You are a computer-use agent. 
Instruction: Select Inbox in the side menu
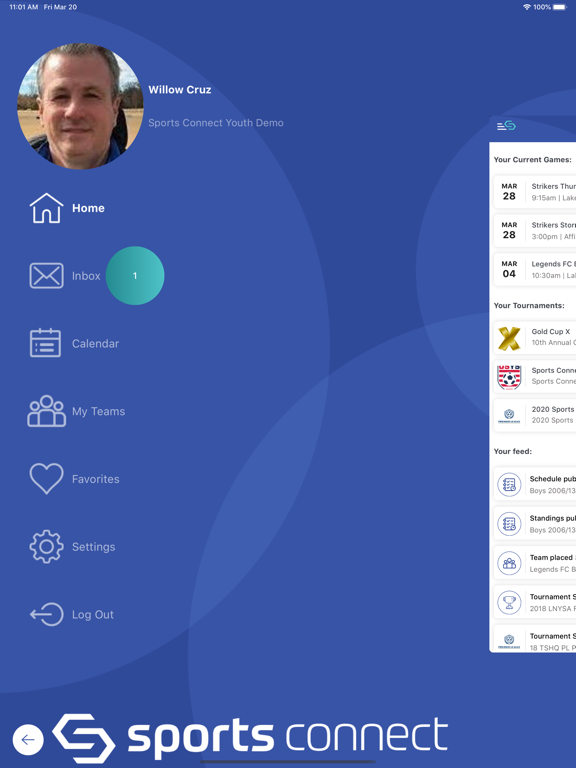coord(86,276)
